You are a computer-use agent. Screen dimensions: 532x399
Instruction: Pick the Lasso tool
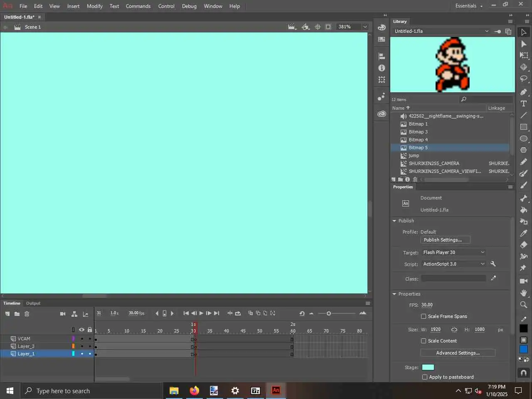[524, 79]
